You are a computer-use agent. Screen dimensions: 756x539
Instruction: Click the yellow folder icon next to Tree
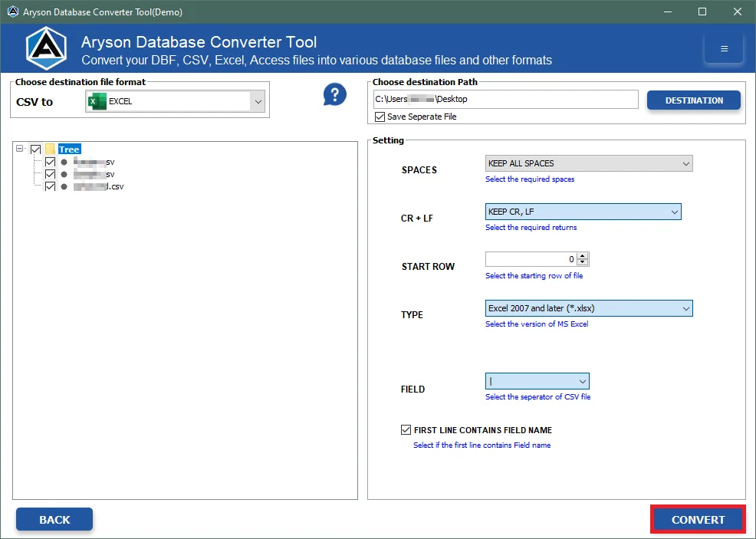[50, 149]
